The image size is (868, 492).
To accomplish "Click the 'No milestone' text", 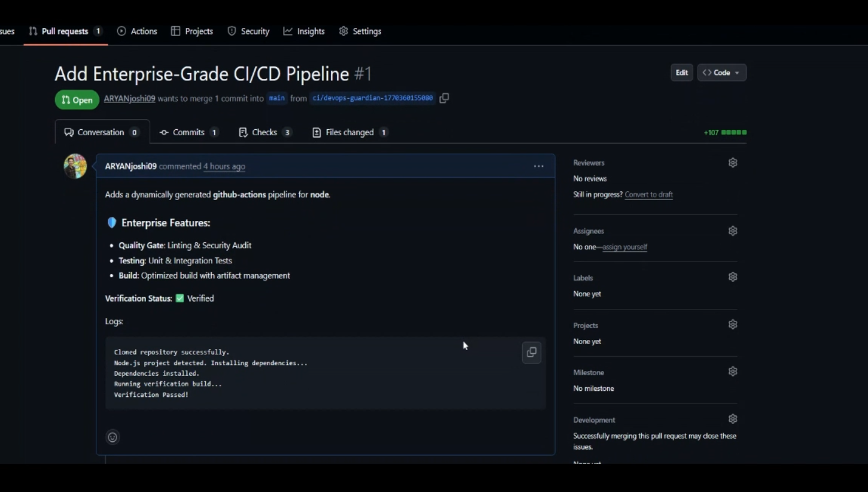I will tap(593, 388).
